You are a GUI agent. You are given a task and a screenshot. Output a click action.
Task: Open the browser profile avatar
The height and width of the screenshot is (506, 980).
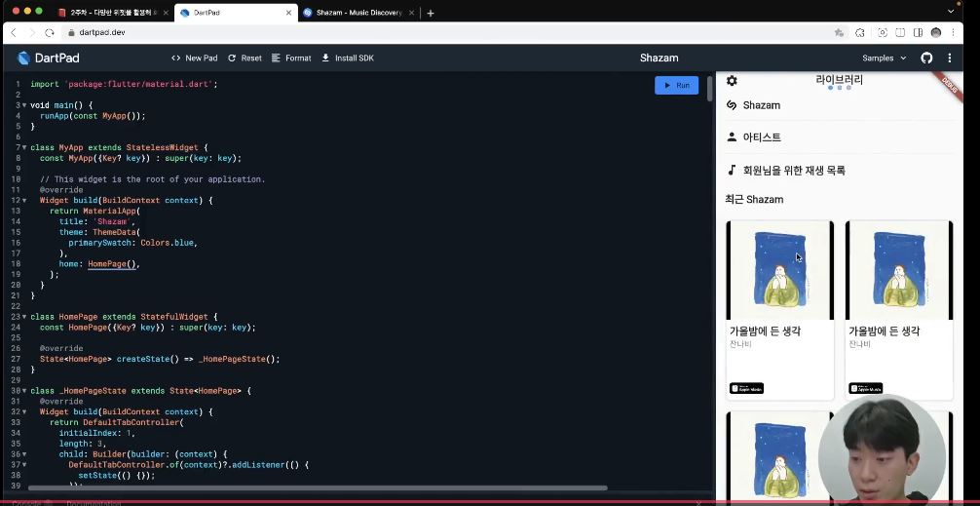(x=935, y=32)
